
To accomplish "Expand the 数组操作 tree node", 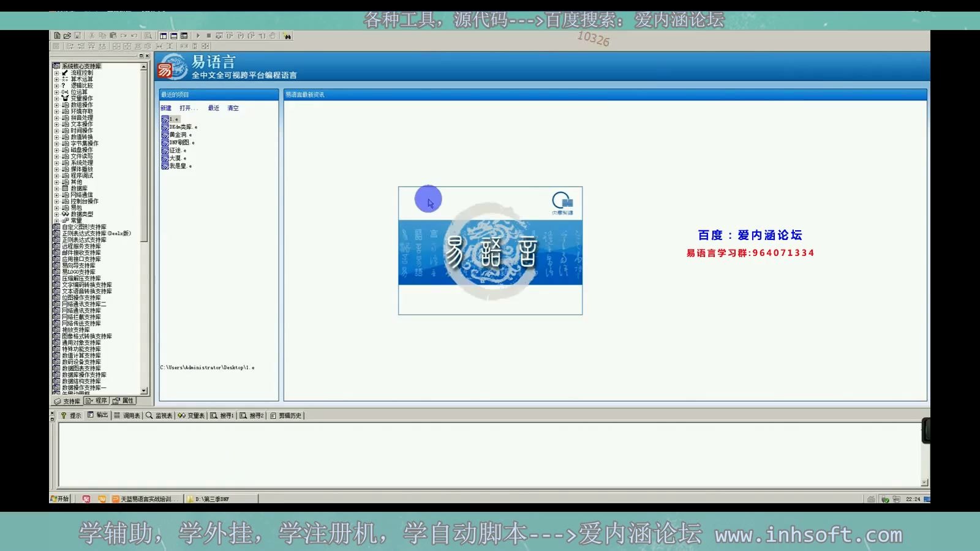I will (x=56, y=105).
